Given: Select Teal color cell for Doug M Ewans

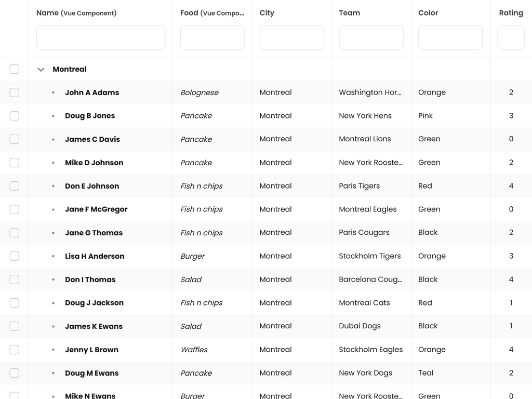Looking at the screenshot, I should (x=425, y=373).
